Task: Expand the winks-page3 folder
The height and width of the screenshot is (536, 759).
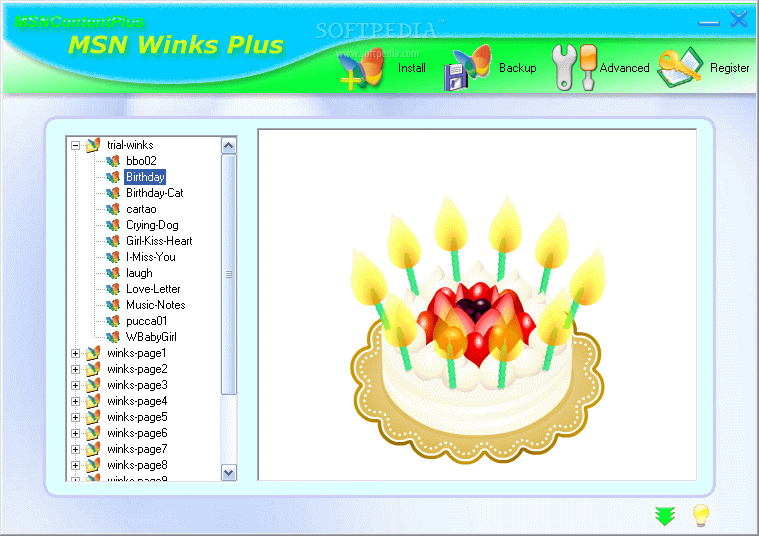Action: (75, 385)
